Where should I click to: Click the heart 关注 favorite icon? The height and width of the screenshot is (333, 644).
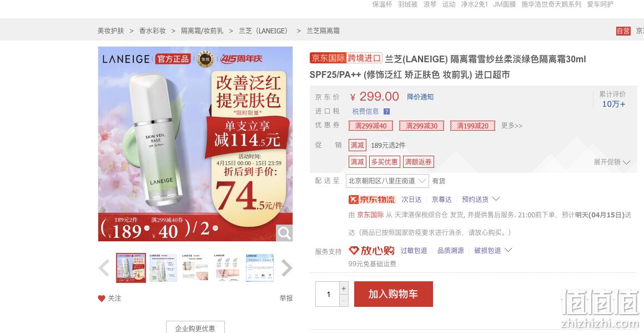102,299
